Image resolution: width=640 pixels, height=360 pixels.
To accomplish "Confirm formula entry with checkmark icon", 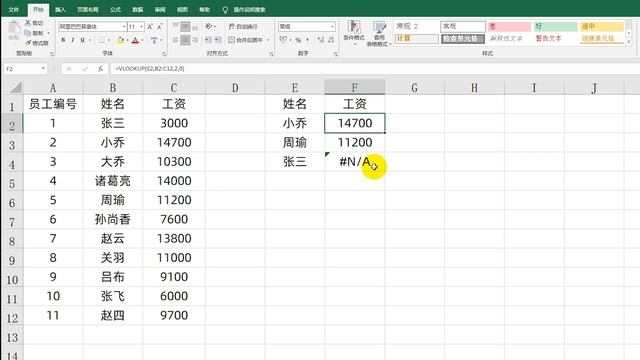I will (85, 69).
